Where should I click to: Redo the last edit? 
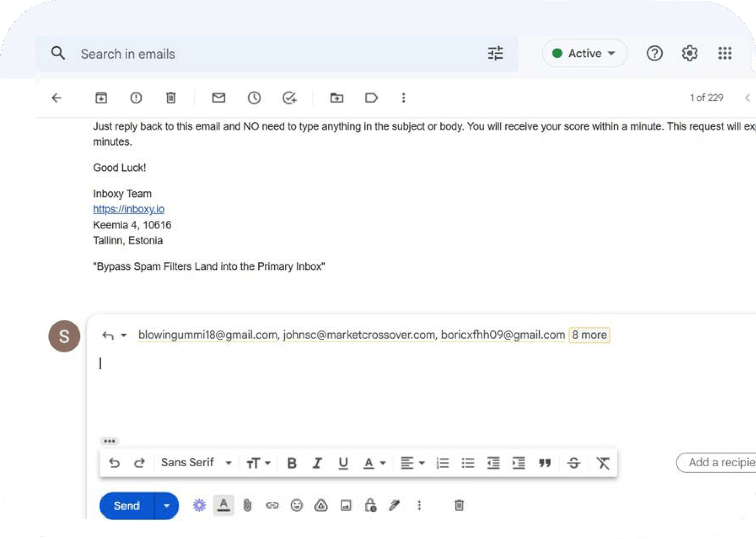[139, 462]
